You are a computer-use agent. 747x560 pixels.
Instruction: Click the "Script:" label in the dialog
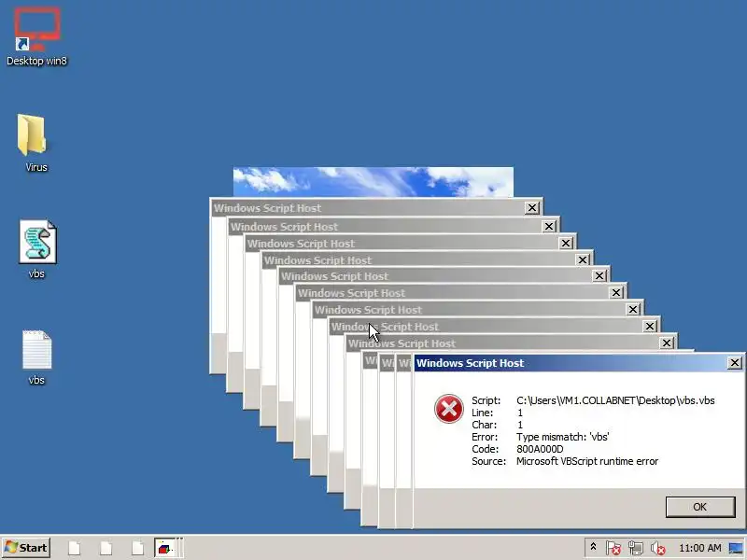[x=486, y=400]
